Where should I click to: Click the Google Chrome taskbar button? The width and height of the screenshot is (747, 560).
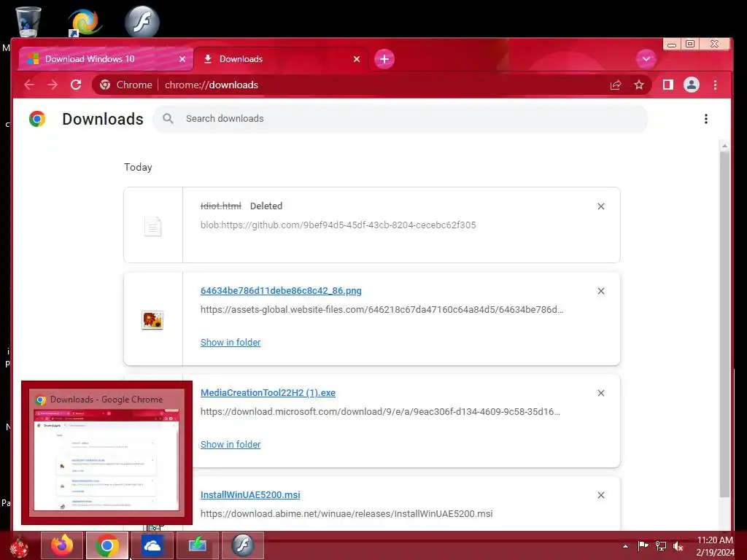[x=107, y=545]
